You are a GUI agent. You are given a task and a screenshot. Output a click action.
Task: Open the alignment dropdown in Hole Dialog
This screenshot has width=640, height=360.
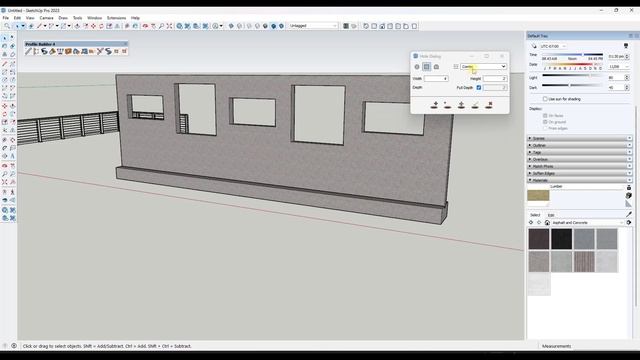tap(484, 67)
